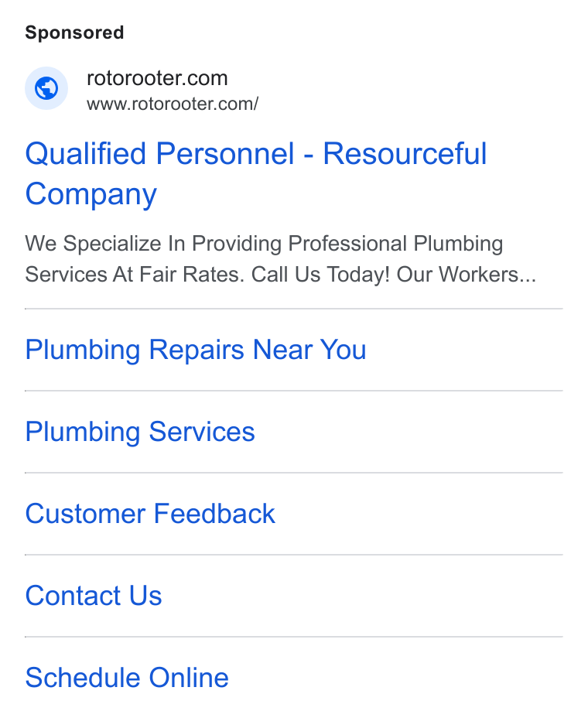
Task: Go to the Plumbing Services sitelink
Action: tap(140, 433)
